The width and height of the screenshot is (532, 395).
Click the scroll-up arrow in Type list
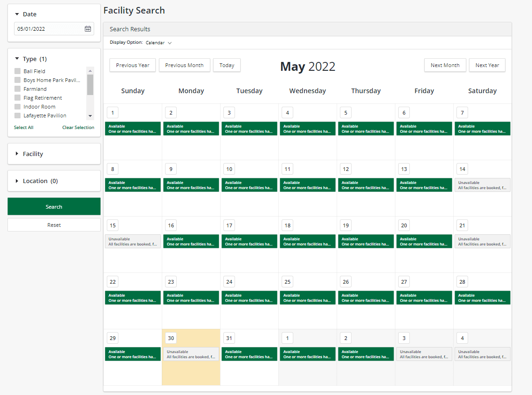90,70
